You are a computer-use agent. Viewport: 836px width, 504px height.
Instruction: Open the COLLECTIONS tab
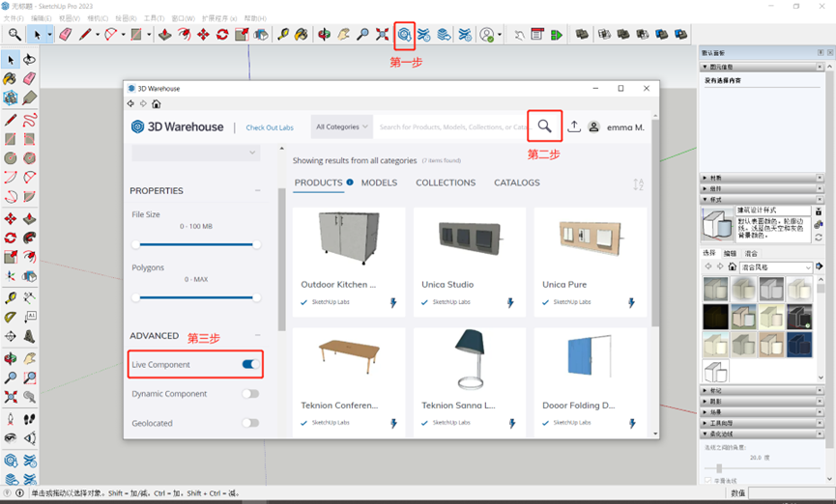[446, 182]
